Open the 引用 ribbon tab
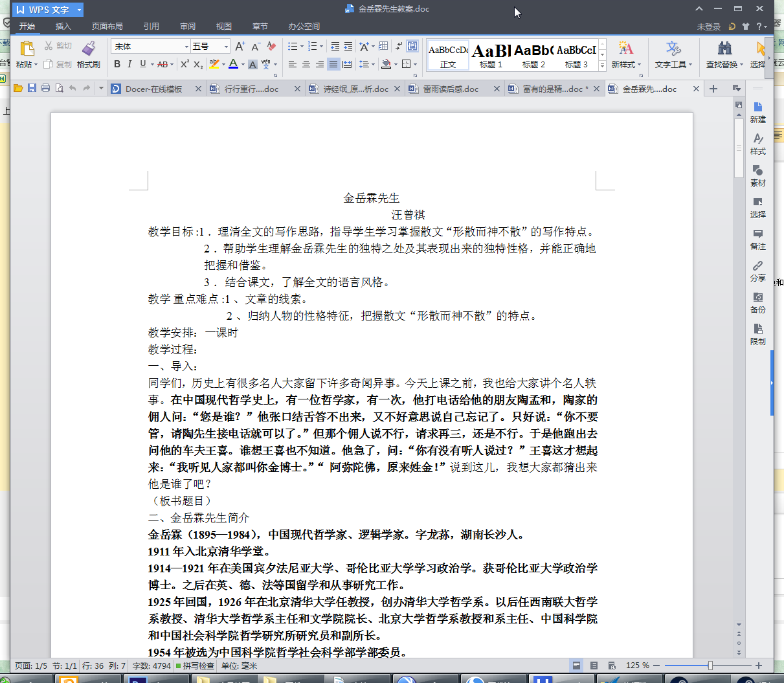784x683 pixels. click(x=151, y=27)
